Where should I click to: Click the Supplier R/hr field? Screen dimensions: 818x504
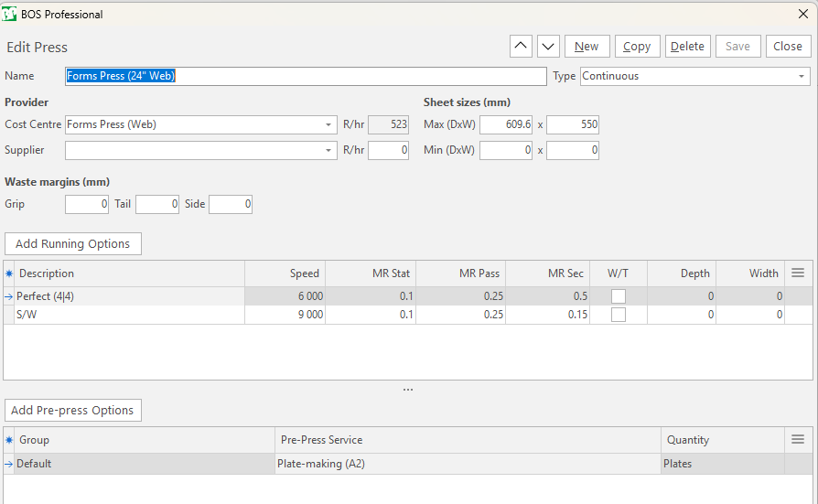[388, 150]
